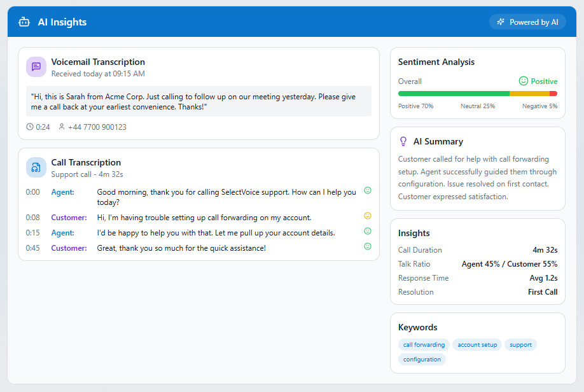The width and height of the screenshot is (584, 392).
Task: Click the person icon beside the phone number
Action: coord(62,127)
